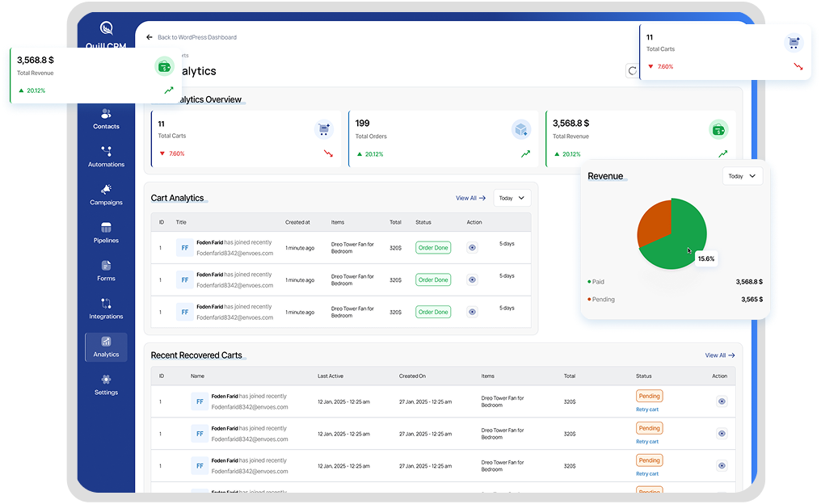821x504 pixels.
Task: Expand the Today dropdown in Revenue card
Action: 742,176
